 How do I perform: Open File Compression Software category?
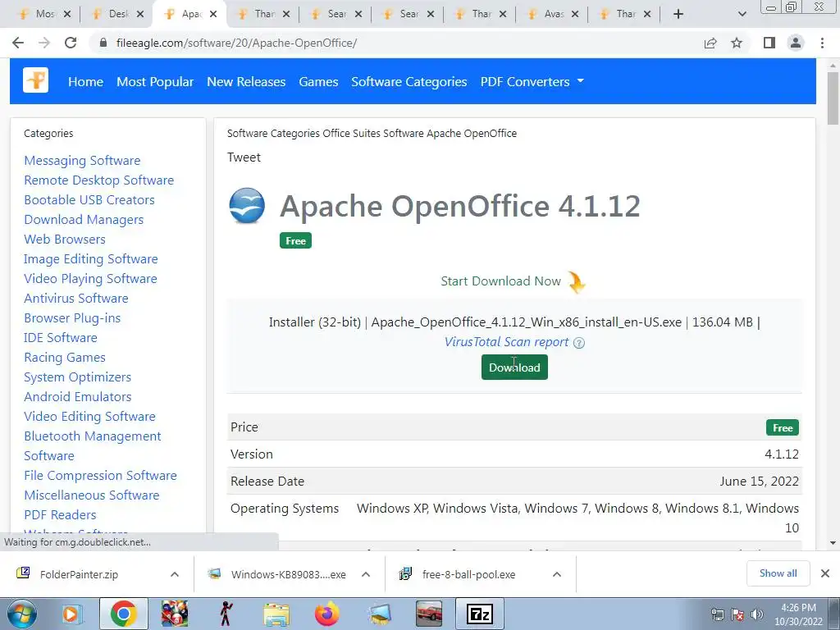[100, 476]
